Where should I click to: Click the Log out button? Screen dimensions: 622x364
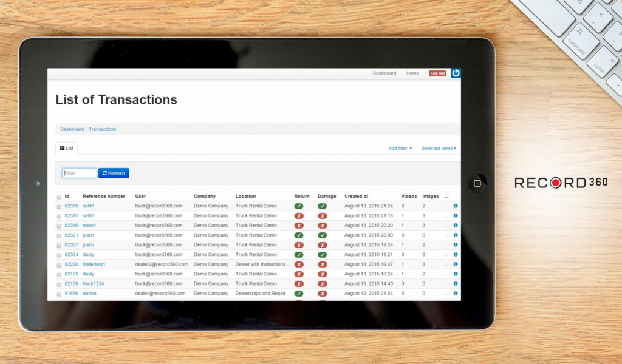click(x=437, y=73)
